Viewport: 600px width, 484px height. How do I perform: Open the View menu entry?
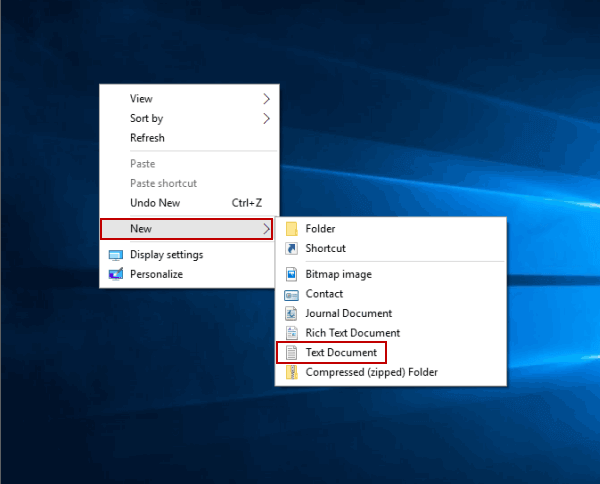189,99
